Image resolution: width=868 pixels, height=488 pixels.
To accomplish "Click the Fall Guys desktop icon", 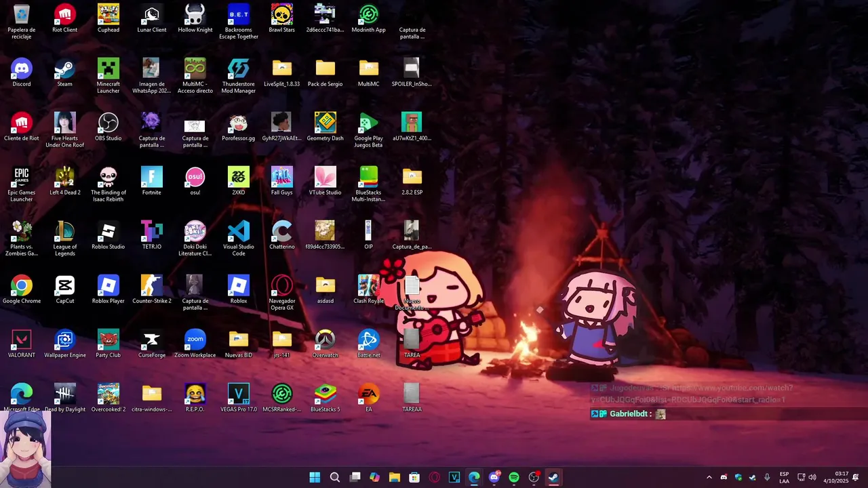I will [282, 181].
